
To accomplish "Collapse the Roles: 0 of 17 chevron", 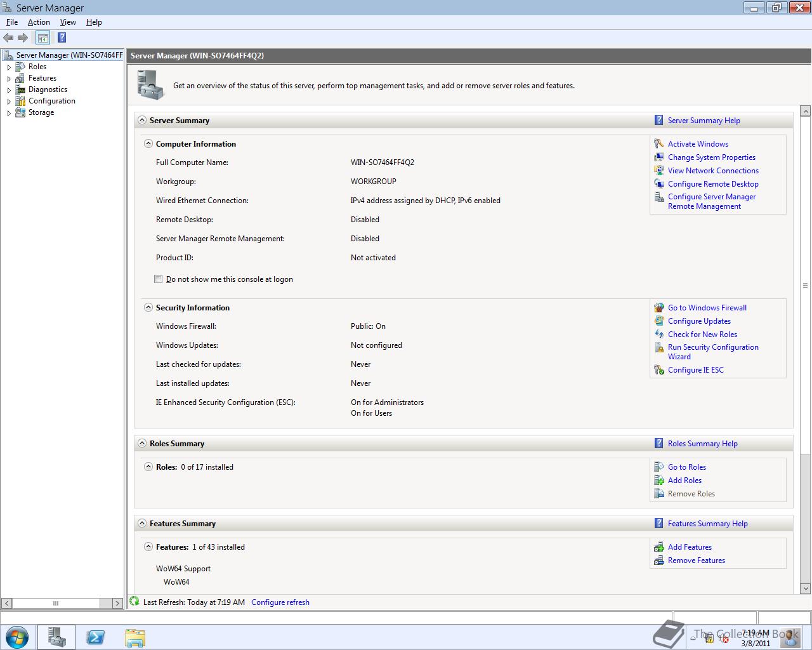I will click(148, 467).
